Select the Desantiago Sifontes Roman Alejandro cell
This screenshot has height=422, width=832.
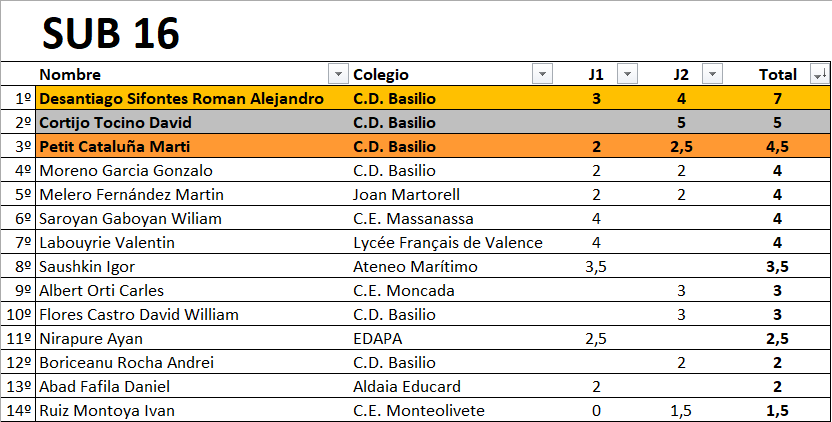(181, 98)
